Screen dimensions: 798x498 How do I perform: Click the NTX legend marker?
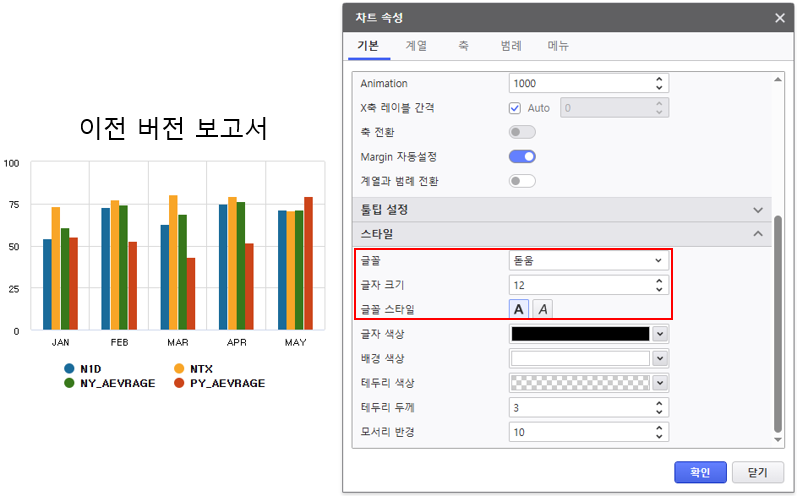(179, 368)
